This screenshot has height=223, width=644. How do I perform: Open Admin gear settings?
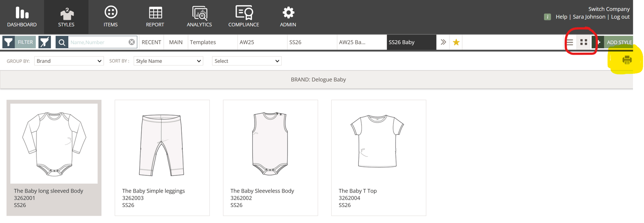click(x=288, y=17)
